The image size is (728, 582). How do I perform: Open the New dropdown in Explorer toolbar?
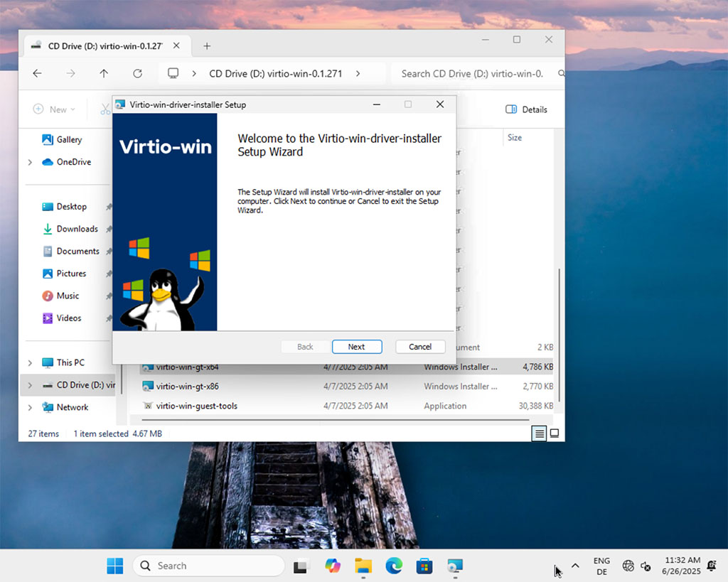click(54, 109)
